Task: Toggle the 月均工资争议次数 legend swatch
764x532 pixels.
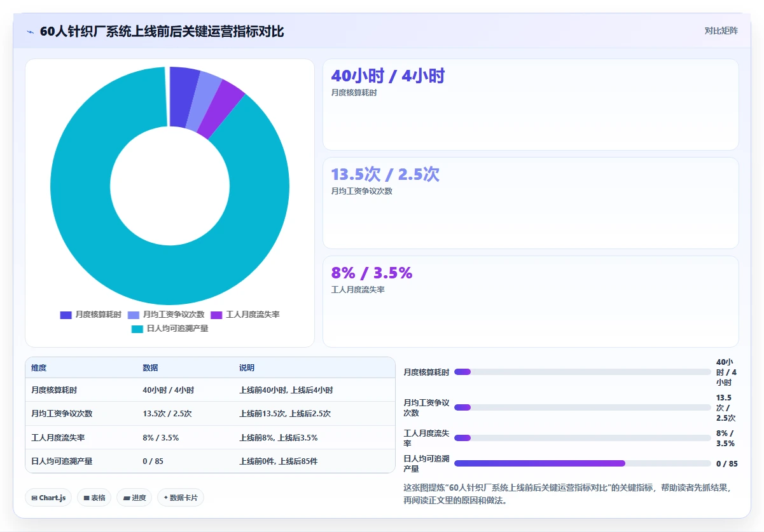Action: (134, 315)
